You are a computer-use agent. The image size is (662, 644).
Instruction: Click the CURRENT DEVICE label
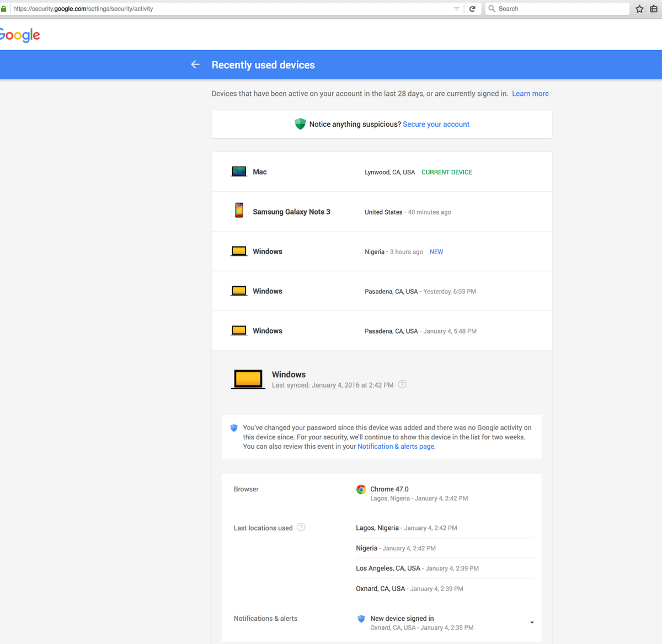coord(447,172)
